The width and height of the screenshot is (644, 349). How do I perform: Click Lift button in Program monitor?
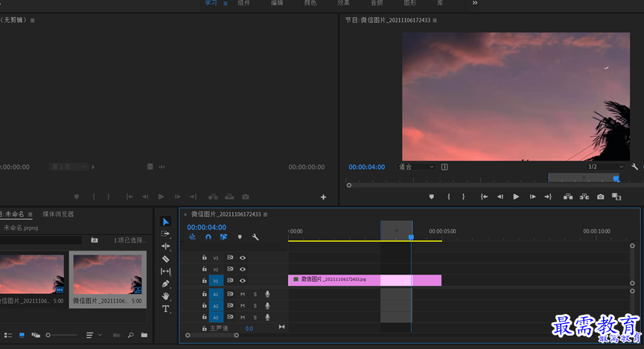coord(568,196)
